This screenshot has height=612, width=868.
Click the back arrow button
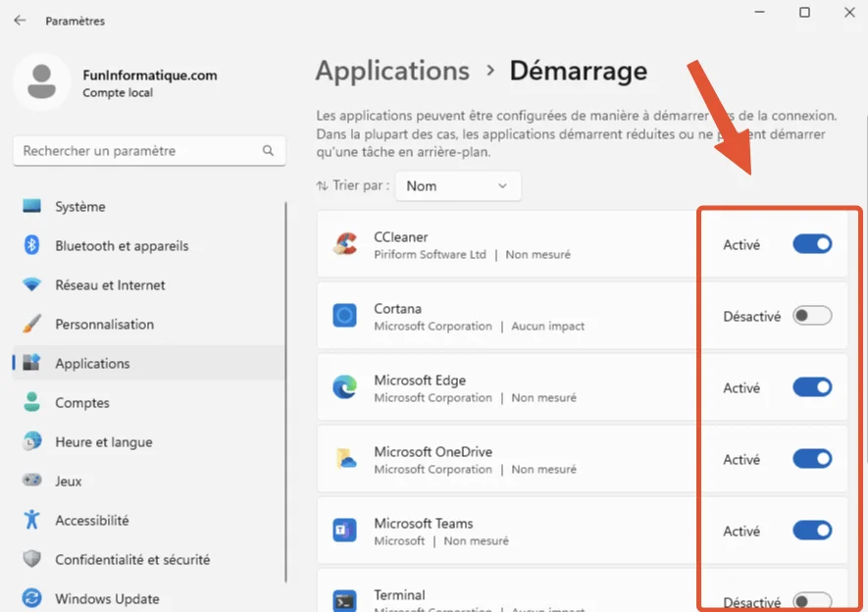click(21, 20)
